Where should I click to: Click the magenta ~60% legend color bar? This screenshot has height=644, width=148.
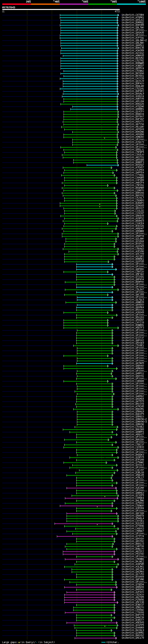(74, 4)
